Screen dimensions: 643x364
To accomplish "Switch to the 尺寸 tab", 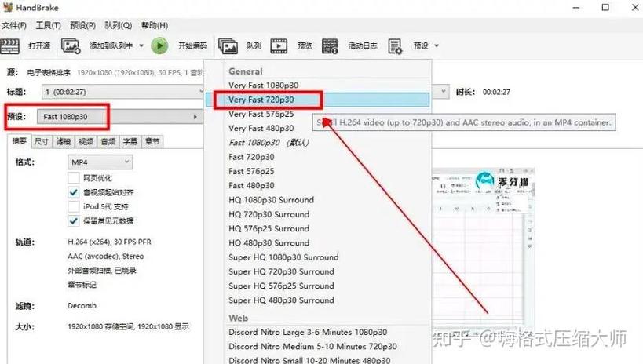I will pos(42,141).
